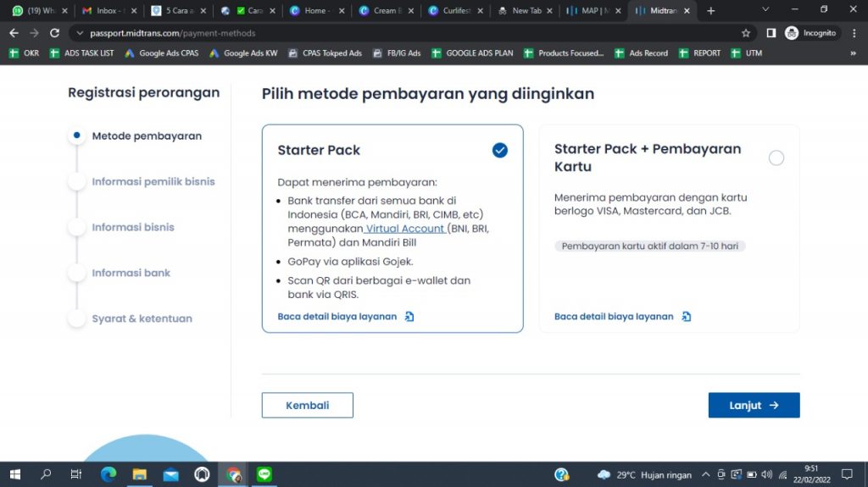Click browser forward arrow
This screenshot has height=487, width=868.
tap(34, 33)
